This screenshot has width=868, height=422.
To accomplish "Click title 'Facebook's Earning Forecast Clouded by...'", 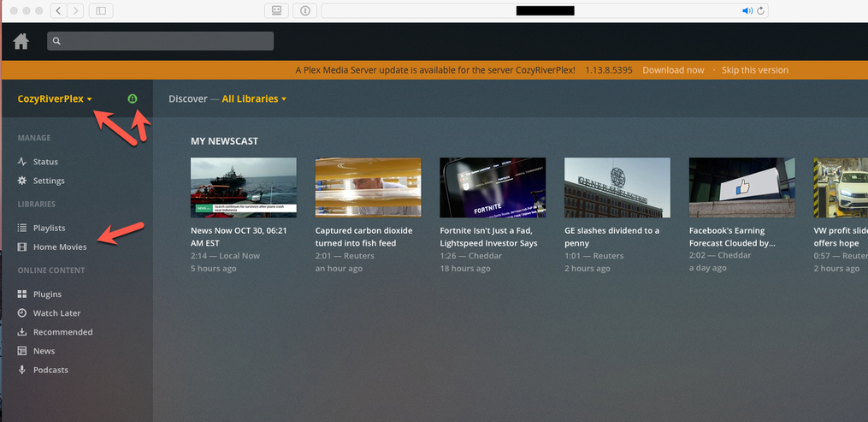I will [x=732, y=236].
